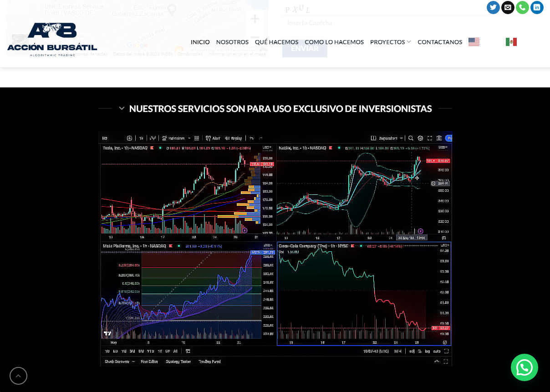Image resolution: width=550 pixels, height=392 pixels.
Task: Open the Coca-Cola chart axis settings gear
Action: (444, 342)
